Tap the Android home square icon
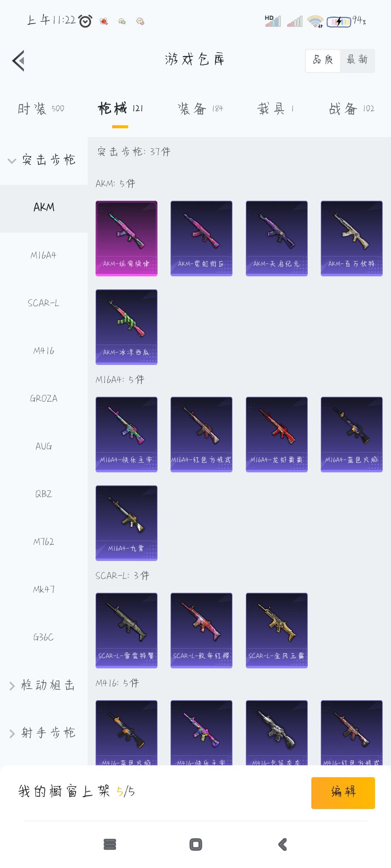The height and width of the screenshot is (868, 391). click(x=196, y=844)
